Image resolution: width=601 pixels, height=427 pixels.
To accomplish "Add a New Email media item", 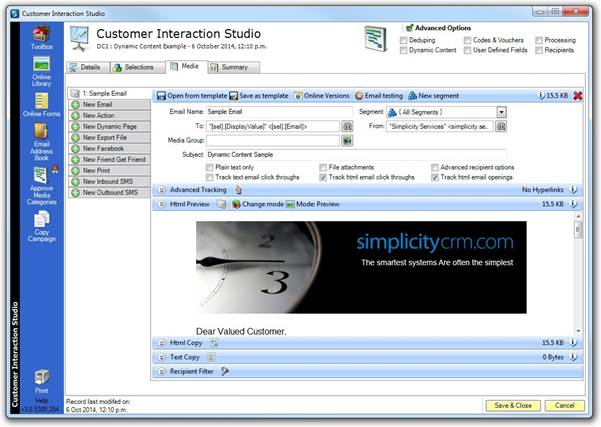I will pos(110,105).
